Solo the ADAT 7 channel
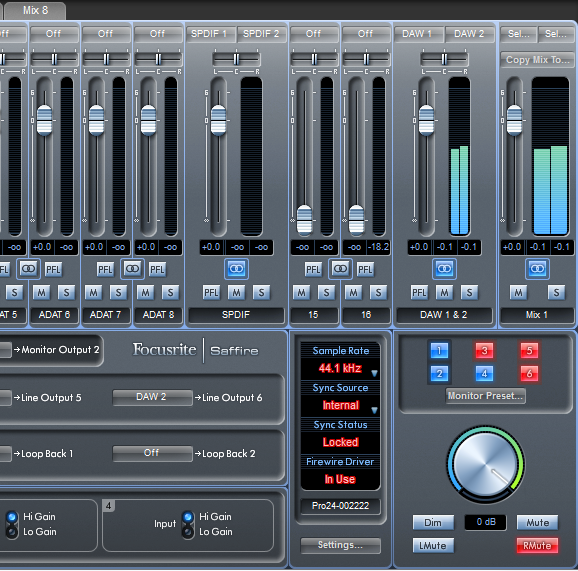 [118, 293]
